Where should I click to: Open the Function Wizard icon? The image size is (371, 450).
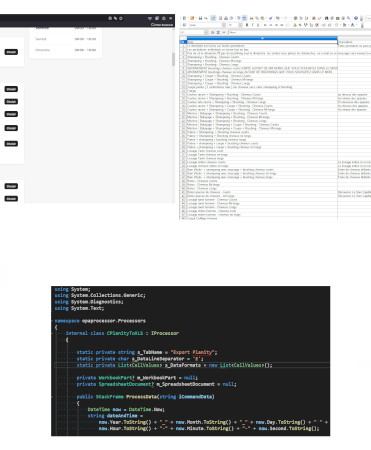[212, 32]
